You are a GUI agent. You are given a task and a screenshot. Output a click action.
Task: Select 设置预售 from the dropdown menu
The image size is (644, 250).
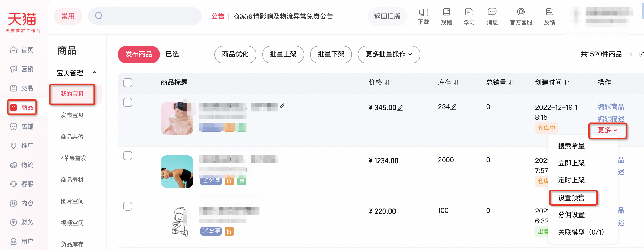[571, 198]
